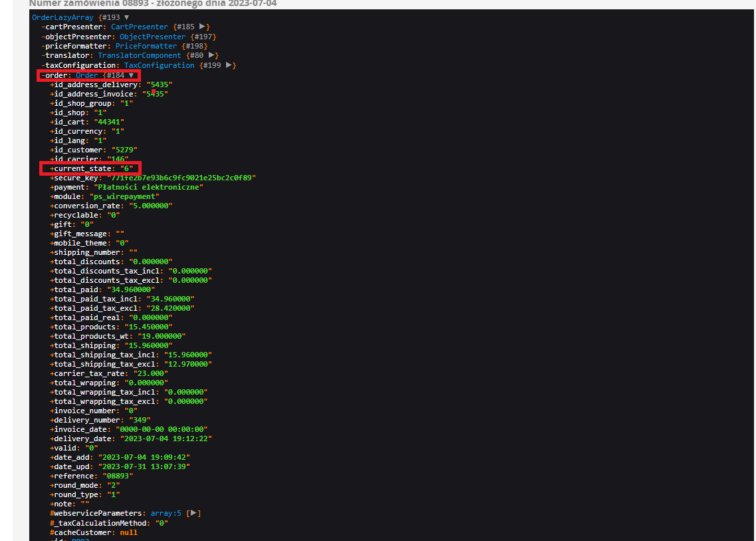Image resolution: width=756 pixels, height=541 pixels.
Task: Click the id_customer value "5279"
Action: click(124, 150)
